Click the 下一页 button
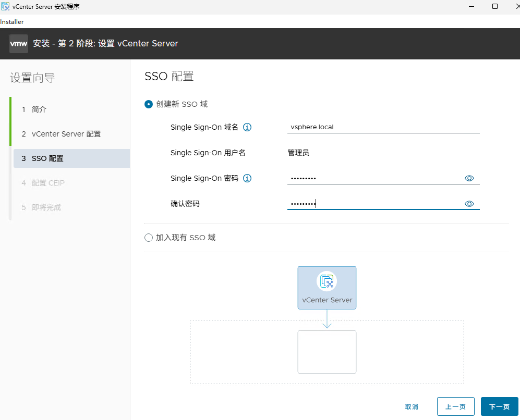 tap(499, 406)
